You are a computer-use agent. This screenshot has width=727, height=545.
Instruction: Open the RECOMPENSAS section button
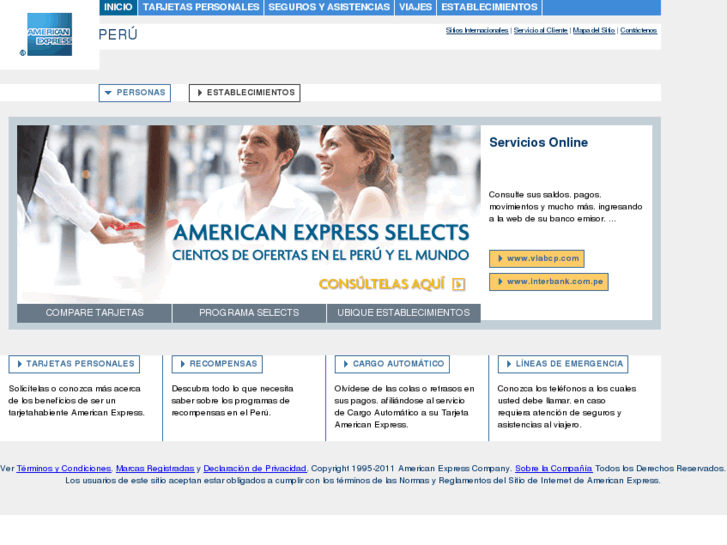click(x=217, y=364)
